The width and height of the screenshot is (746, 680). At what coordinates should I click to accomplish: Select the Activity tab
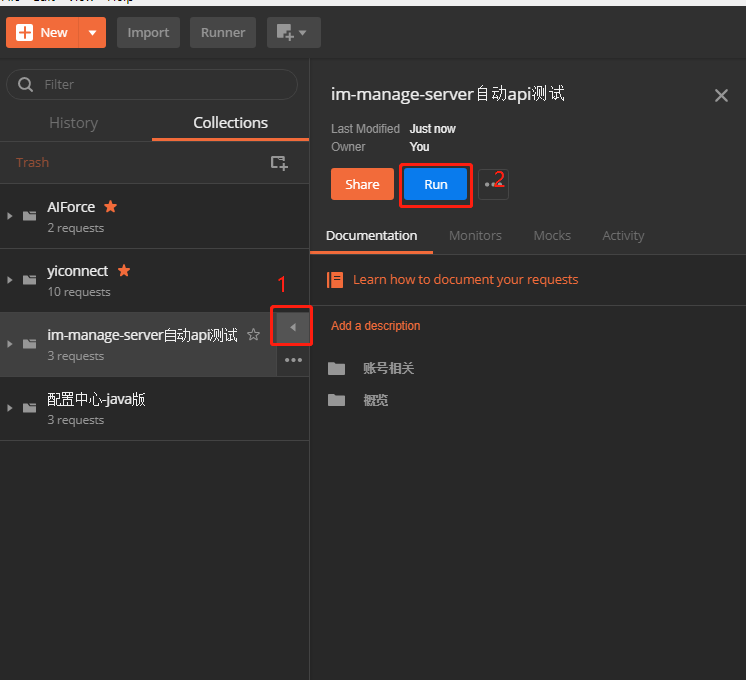tap(623, 236)
